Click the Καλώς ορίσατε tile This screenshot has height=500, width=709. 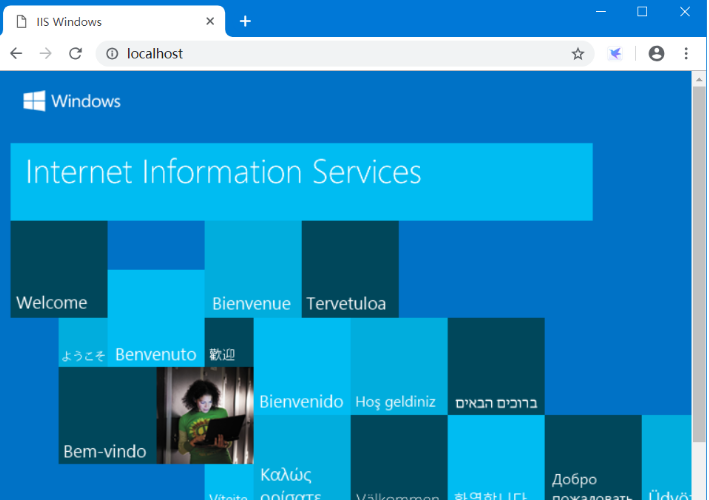click(302, 458)
